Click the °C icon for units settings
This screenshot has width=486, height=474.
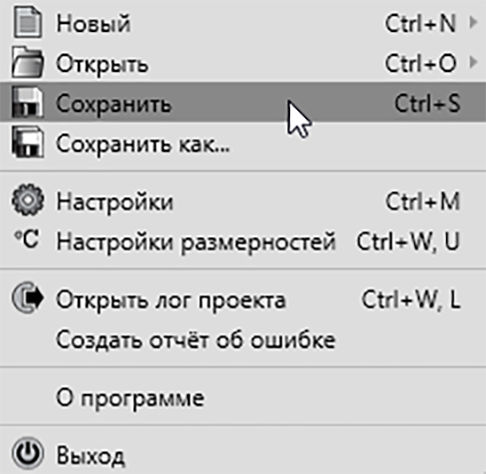coord(27,239)
